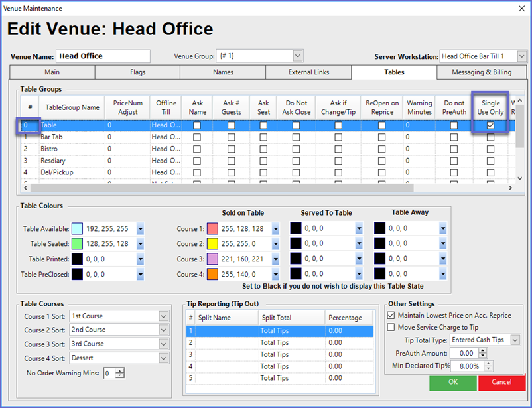Click the Venue Name text field
Image resolution: width=532 pixels, height=408 pixels.
click(x=103, y=56)
